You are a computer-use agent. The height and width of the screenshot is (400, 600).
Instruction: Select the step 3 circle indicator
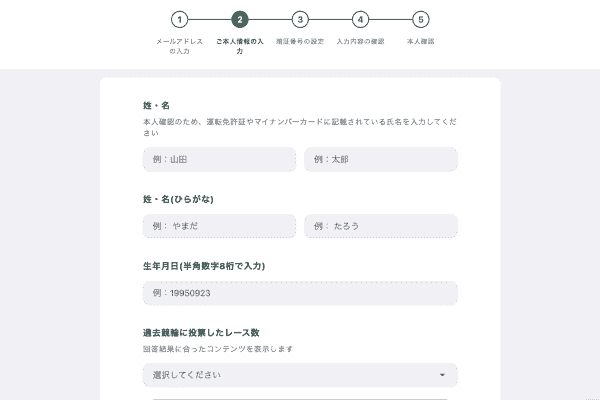tap(301, 19)
